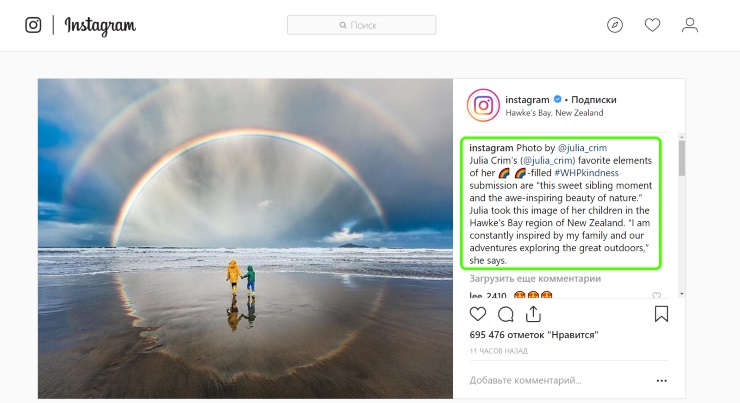The height and width of the screenshot is (403, 740).
Task: Like the post with the heart icon
Action: (478, 314)
